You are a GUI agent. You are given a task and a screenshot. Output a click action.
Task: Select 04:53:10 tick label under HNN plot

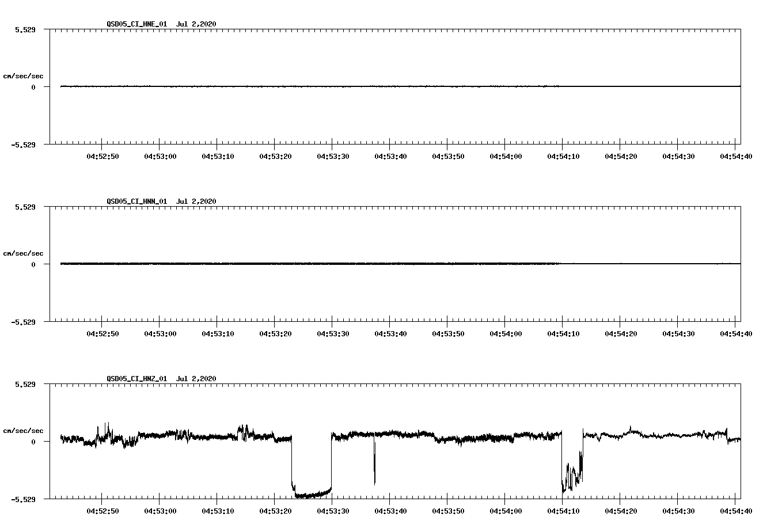[x=218, y=333]
